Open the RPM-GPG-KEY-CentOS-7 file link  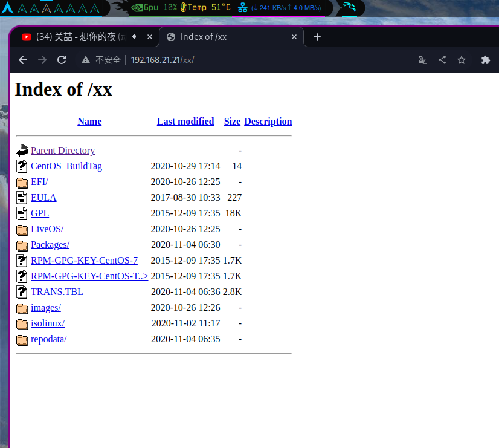point(84,261)
